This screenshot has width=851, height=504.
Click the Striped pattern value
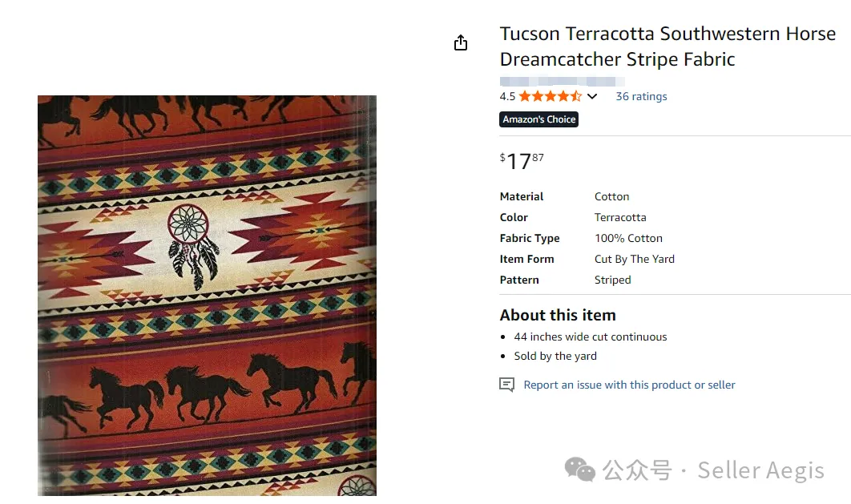pyautogui.click(x=613, y=280)
